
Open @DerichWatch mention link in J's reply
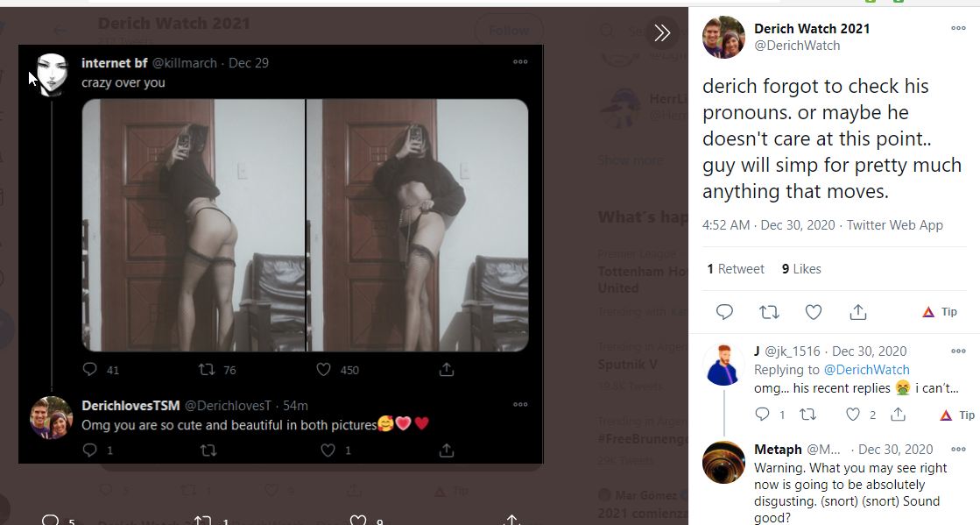[x=866, y=370]
